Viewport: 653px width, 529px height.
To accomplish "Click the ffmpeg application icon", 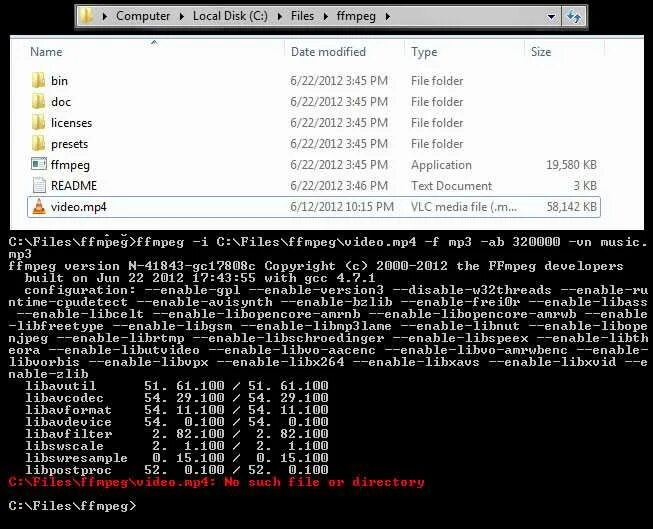I will click(39, 164).
